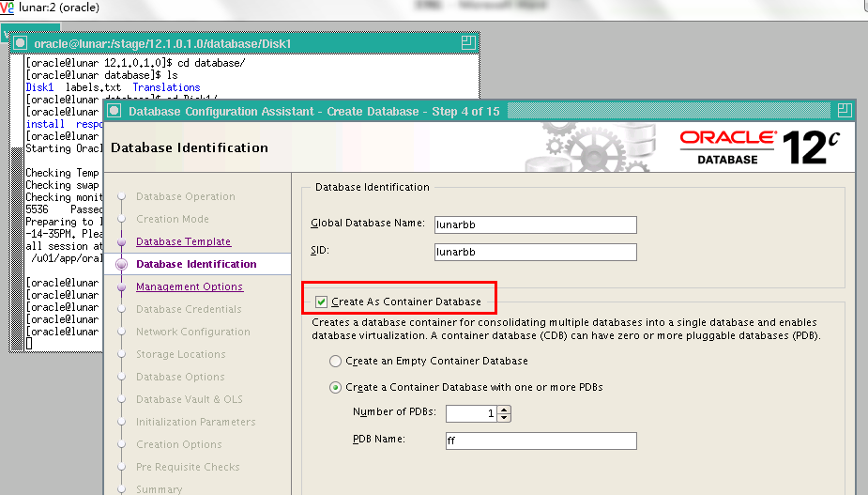Go to Management Options step link
This screenshot has width=868, height=495.
(190, 286)
